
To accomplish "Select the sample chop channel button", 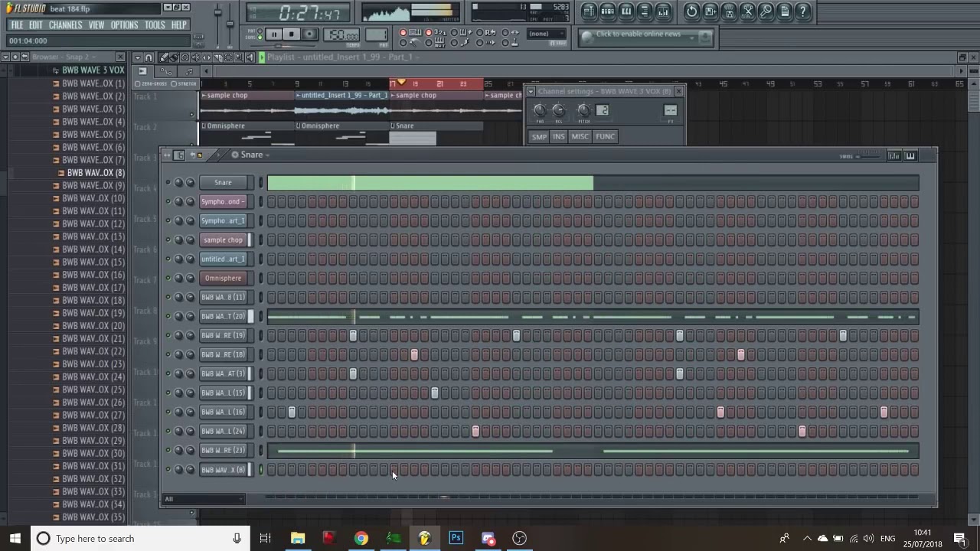I will point(223,240).
